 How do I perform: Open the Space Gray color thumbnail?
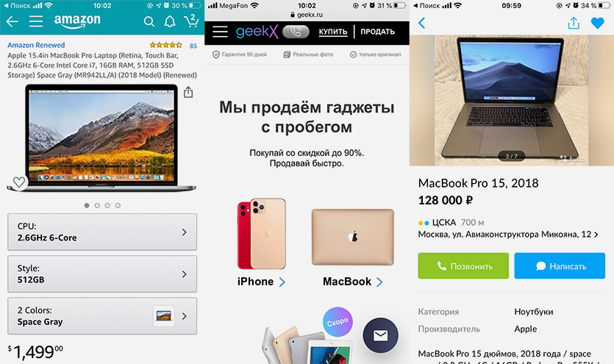pyautogui.click(x=163, y=316)
